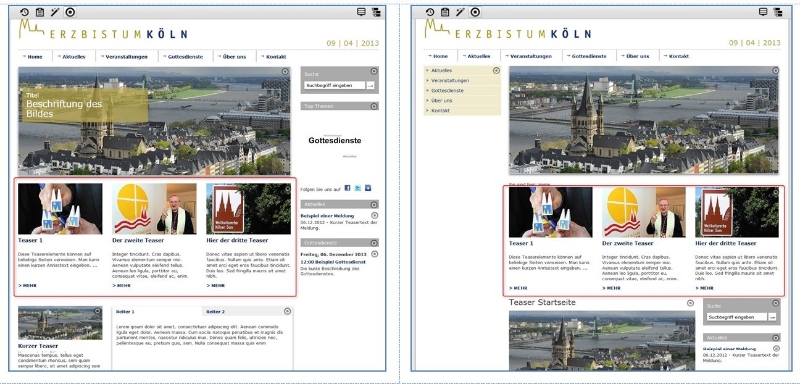Expand edit options on right sidebar Aktuelles menu
800x384 pixels.
496,70
